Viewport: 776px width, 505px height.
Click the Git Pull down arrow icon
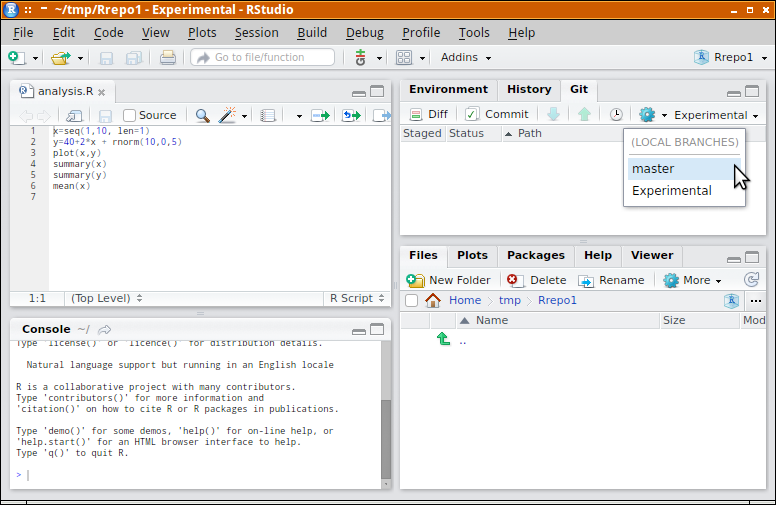(553, 114)
